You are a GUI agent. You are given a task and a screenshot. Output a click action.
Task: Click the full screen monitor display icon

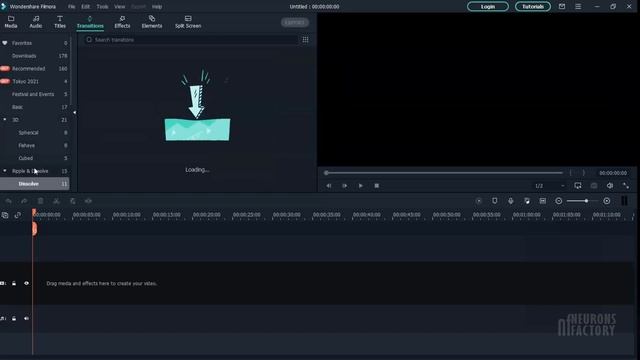tap(578, 186)
